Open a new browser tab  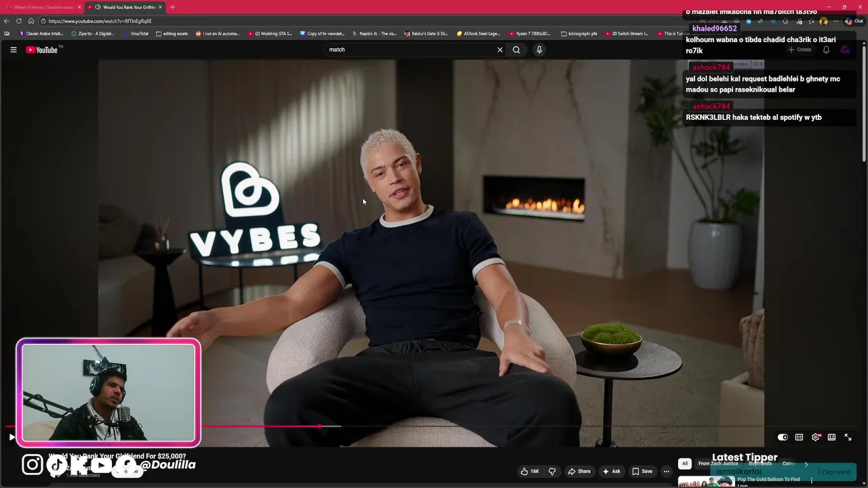point(172,7)
